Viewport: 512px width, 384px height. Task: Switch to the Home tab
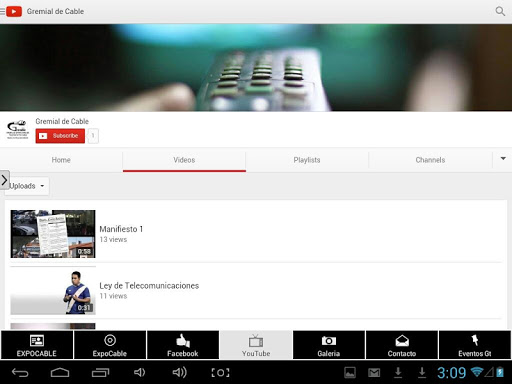pyautogui.click(x=61, y=160)
